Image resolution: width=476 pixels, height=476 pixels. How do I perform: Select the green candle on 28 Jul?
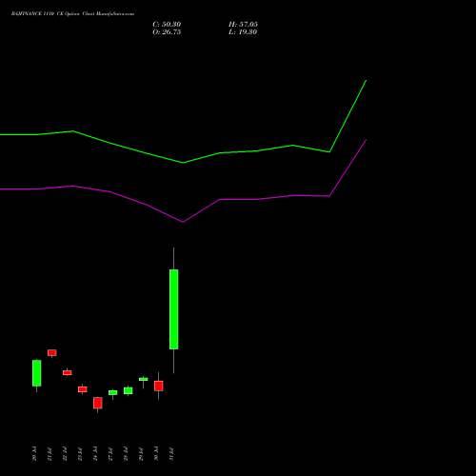pyautogui.click(x=129, y=390)
